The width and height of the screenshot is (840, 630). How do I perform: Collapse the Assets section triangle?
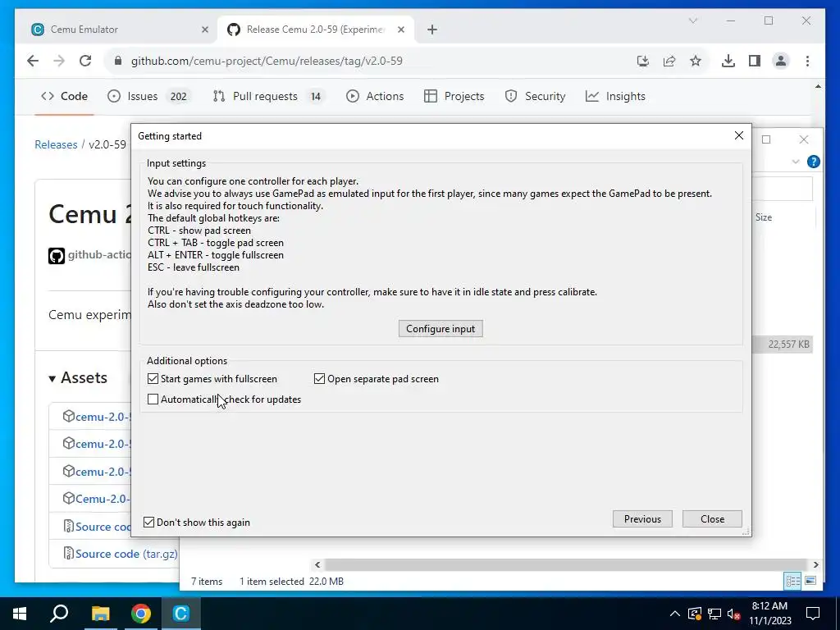click(x=52, y=379)
